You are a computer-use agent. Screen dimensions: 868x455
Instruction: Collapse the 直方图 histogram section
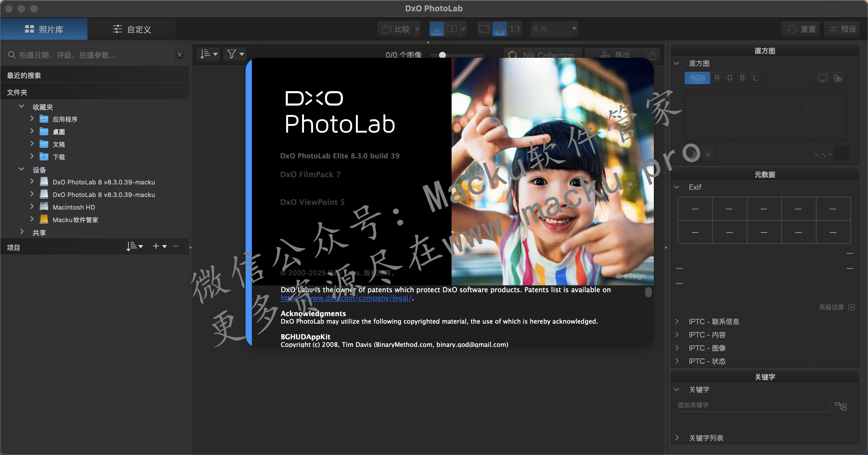pyautogui.click(x=676, y=63)
